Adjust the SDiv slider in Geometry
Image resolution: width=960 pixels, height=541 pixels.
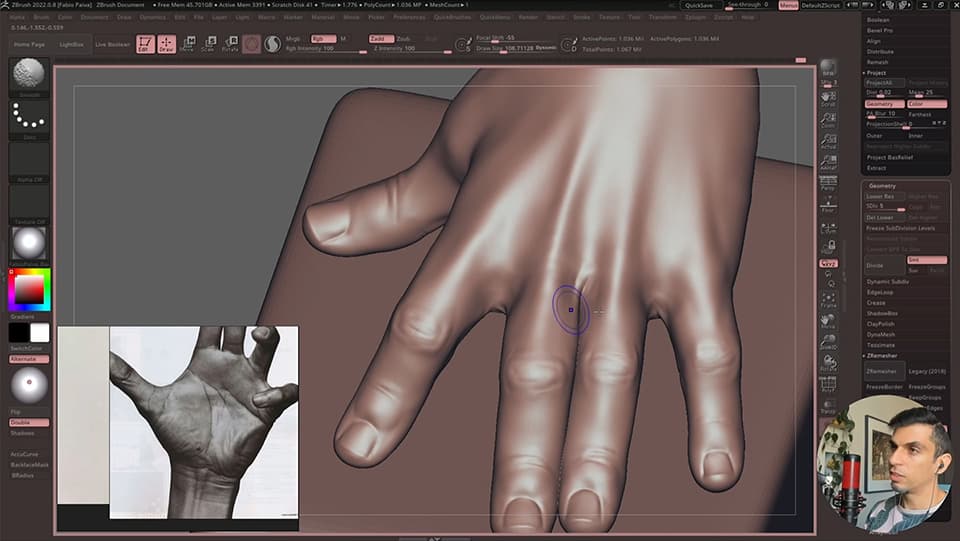(885, 207)
